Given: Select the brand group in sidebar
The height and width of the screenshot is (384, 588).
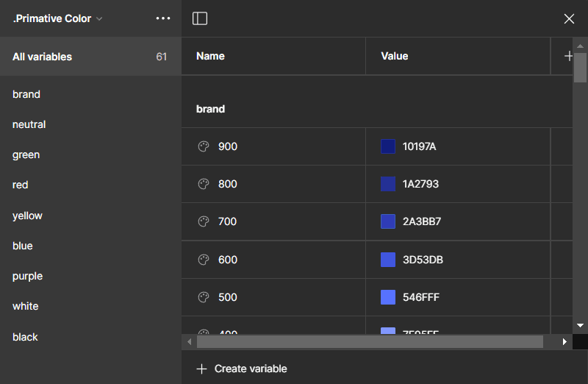Looking at the screenshot, I should 26,94.
